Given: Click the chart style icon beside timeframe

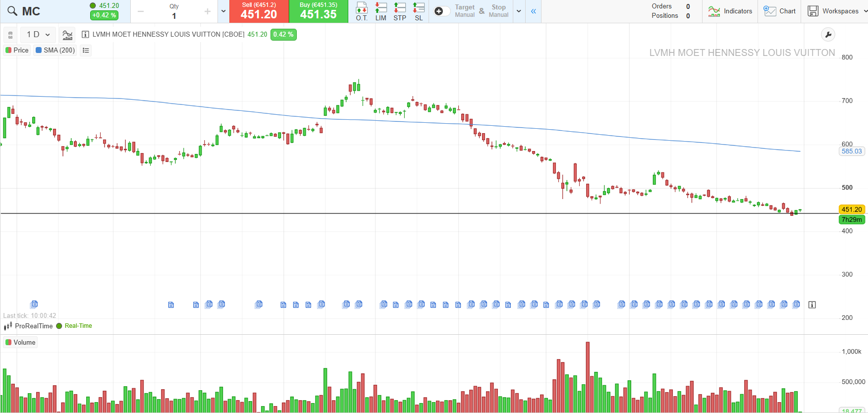Looking at the screenshot, I should [67, 35].
